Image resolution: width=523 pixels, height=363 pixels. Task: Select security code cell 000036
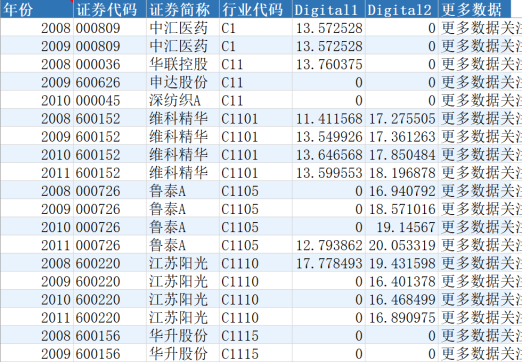110,64
